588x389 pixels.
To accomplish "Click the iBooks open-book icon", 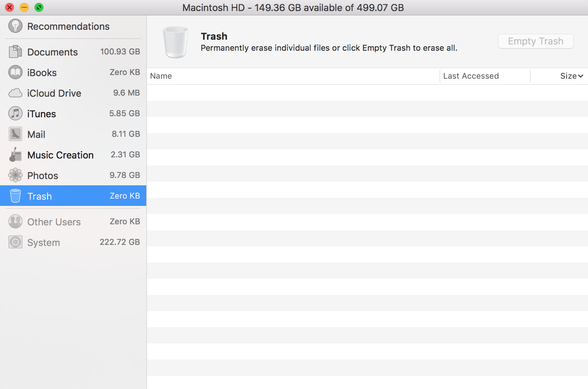I will tap(15, 72).
